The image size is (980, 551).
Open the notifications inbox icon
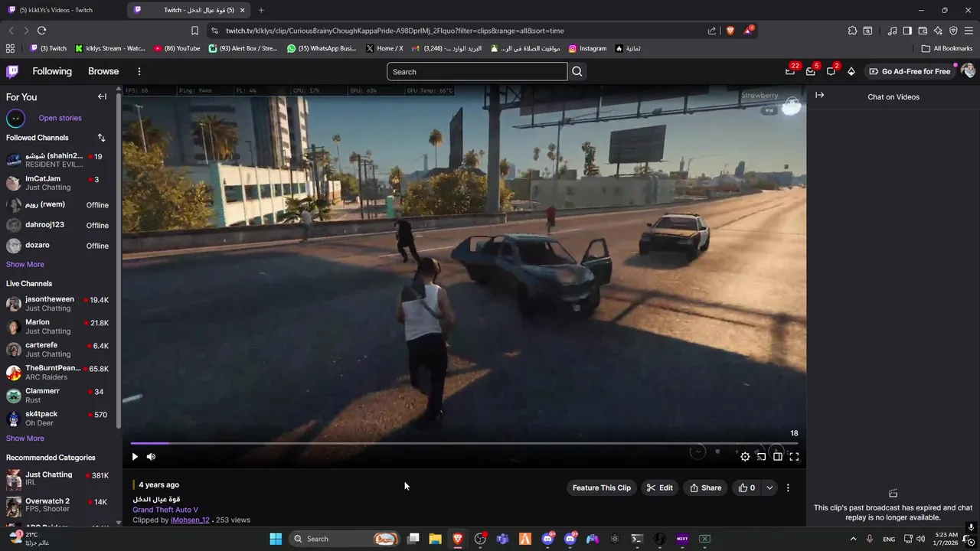[x=811, y=71]
